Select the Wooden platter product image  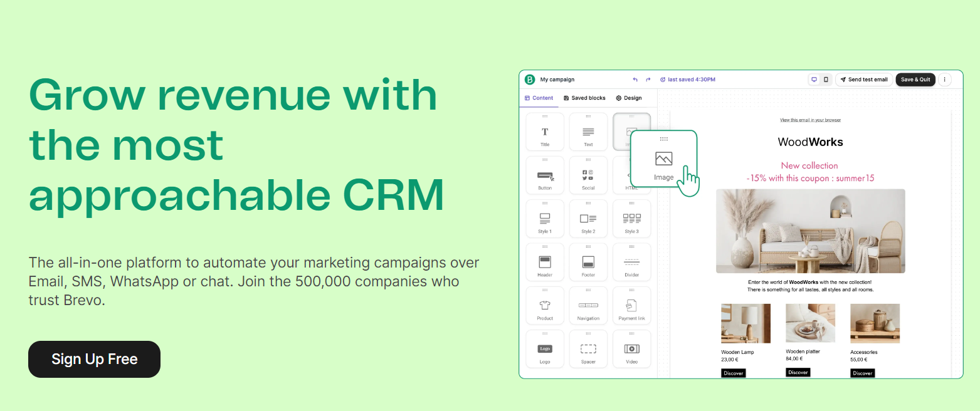pyautogui.click(x=810, y=323)
